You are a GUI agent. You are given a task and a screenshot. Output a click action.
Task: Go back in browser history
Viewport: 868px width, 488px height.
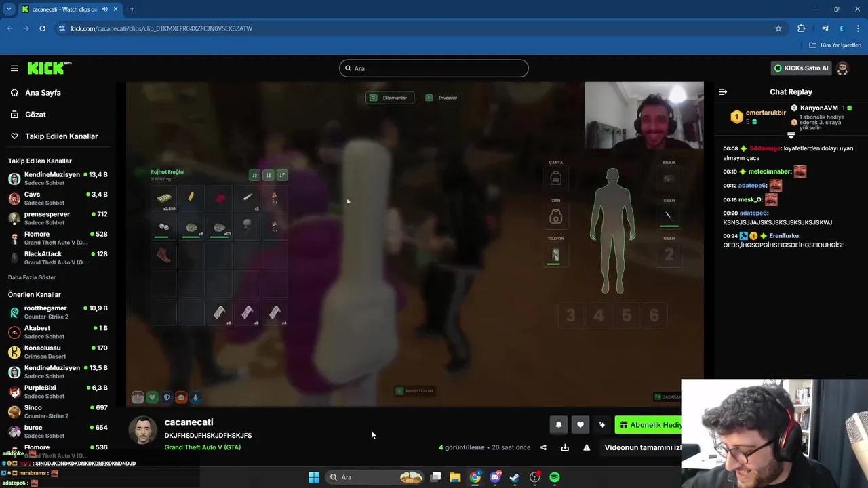click(x=10, y=28)
